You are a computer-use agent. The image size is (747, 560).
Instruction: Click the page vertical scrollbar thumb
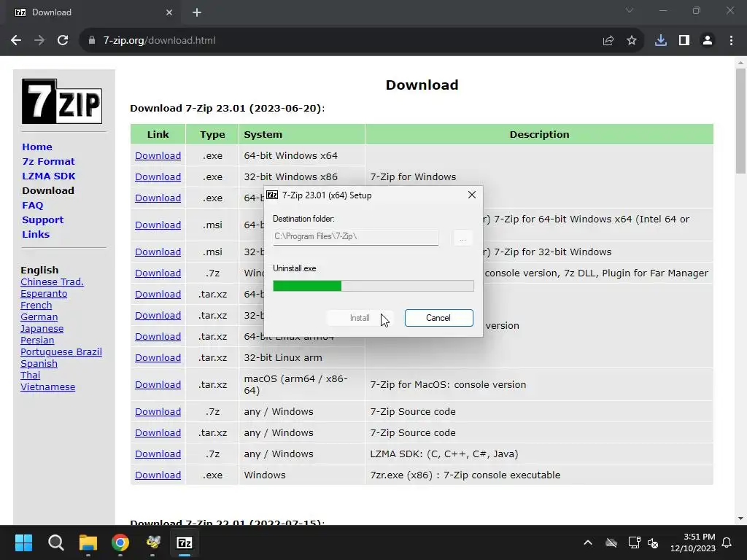pos(740,121)
